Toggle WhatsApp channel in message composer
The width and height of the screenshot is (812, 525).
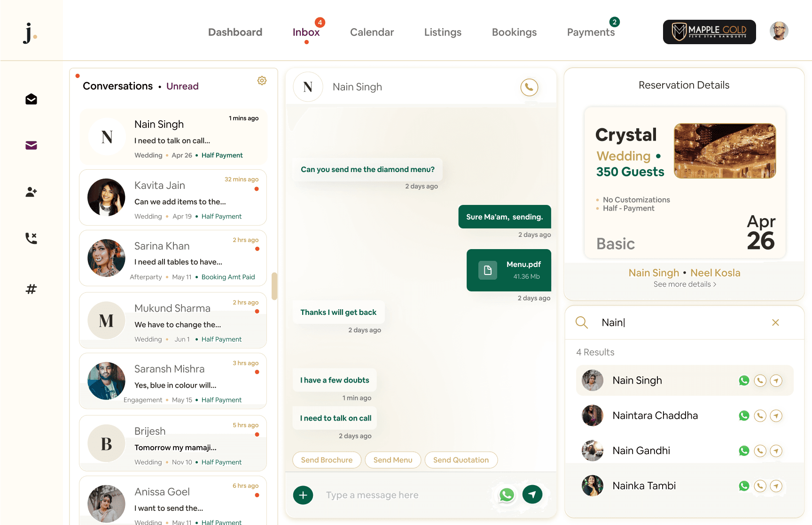(507, 494)
